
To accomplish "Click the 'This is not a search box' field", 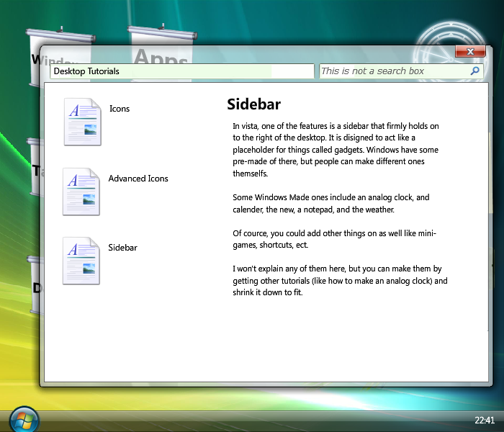I will click(401, 71).
